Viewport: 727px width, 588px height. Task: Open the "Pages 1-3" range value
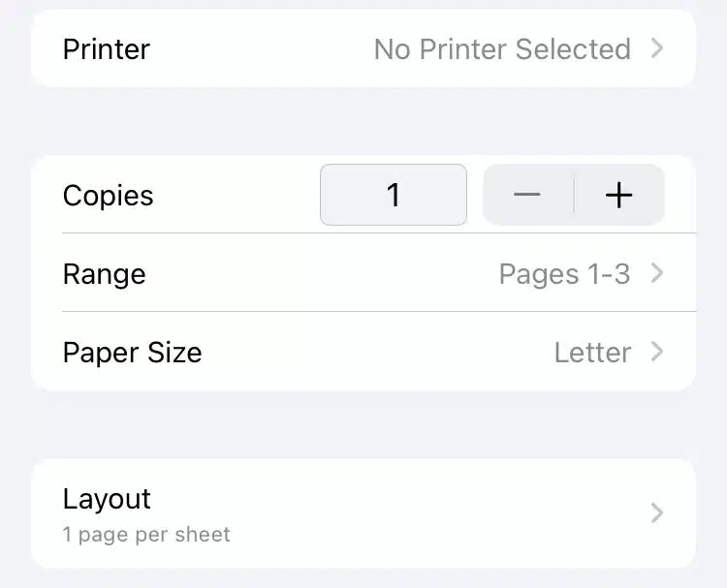pos(564,274)
